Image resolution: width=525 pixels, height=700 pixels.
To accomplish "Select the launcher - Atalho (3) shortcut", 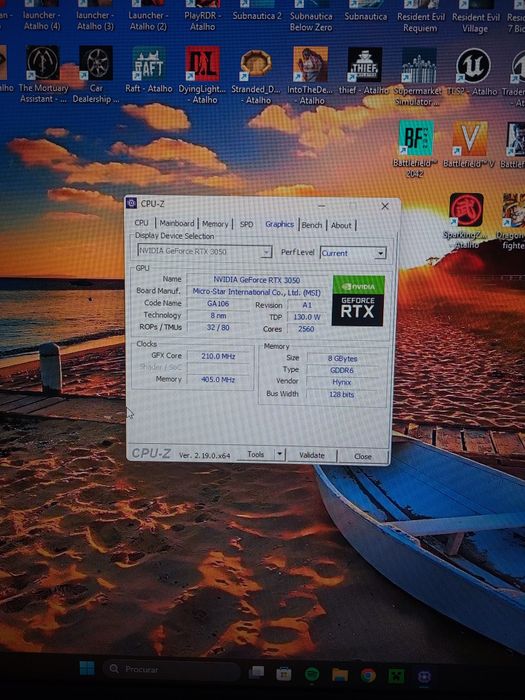I will coord(95,14).
